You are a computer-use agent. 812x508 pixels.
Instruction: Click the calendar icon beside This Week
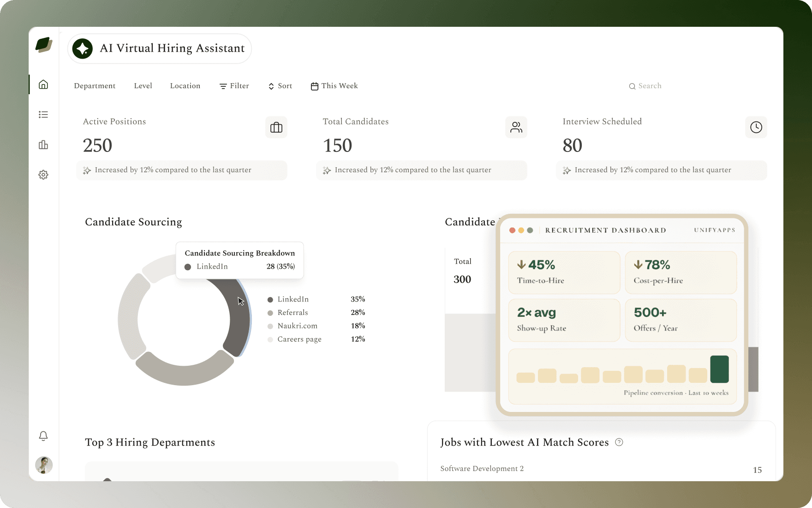[315, 86]
